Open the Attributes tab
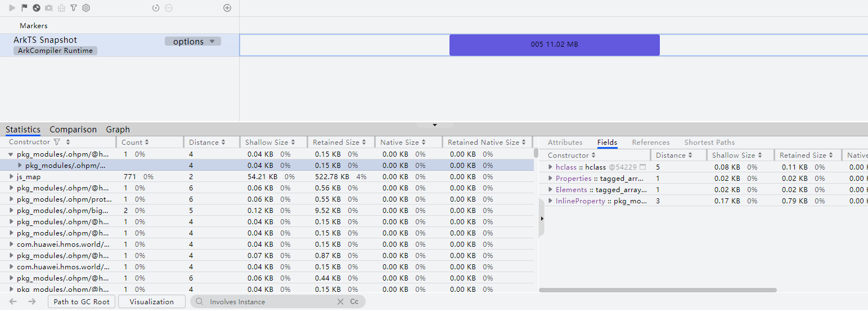The width and height of the screenshot is (868, 311). click(x=565, y=143)
